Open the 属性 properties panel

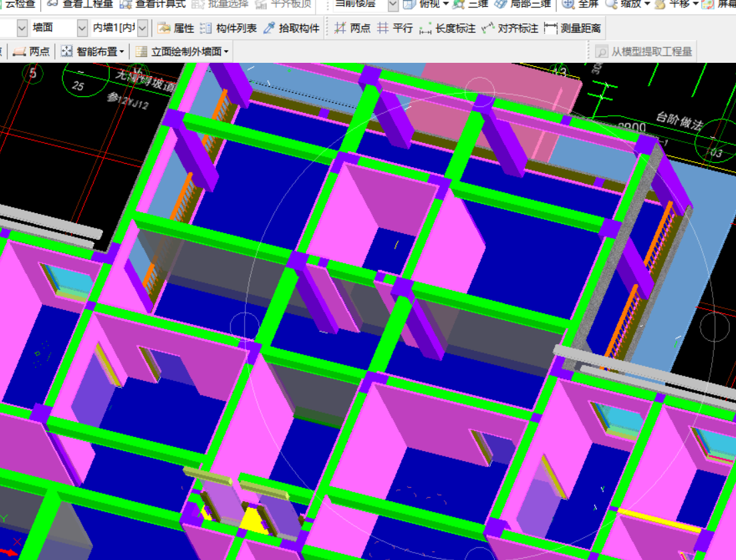[x=176, y=28]
